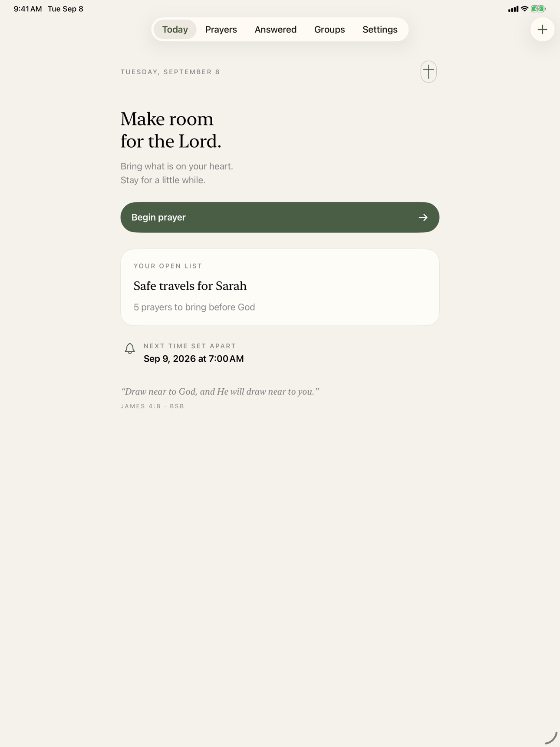Viewport: 560px width, 747px height.
Task: Click the curved corner handle at bottom right
Action: tap(551, 738)
